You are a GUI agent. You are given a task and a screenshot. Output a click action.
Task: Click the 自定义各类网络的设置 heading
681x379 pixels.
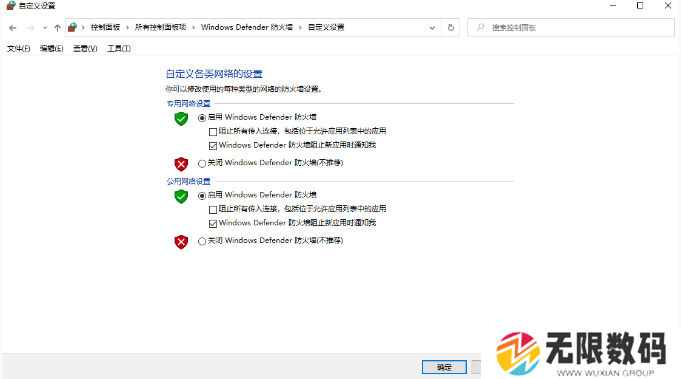tap(214, 74)
